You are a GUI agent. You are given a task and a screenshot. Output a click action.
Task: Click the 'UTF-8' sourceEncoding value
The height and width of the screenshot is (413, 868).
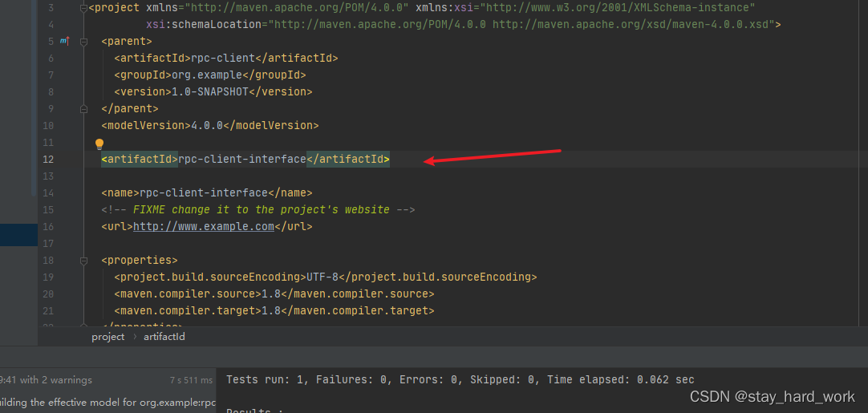[x=322, y=277]
